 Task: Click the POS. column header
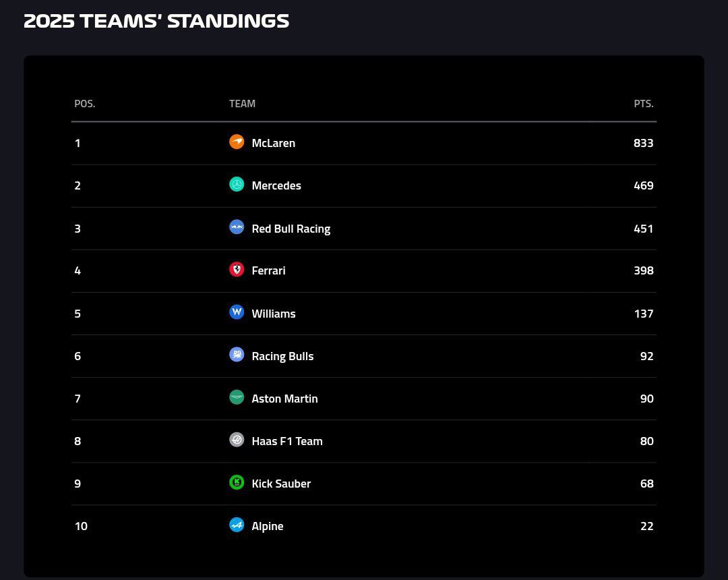tap(85, 104)
